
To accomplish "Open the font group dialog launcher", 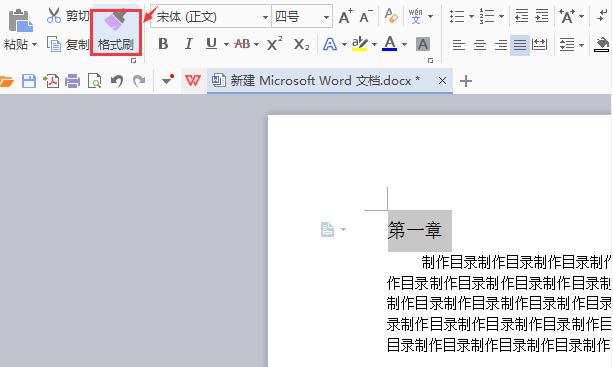I will point(430,60).
